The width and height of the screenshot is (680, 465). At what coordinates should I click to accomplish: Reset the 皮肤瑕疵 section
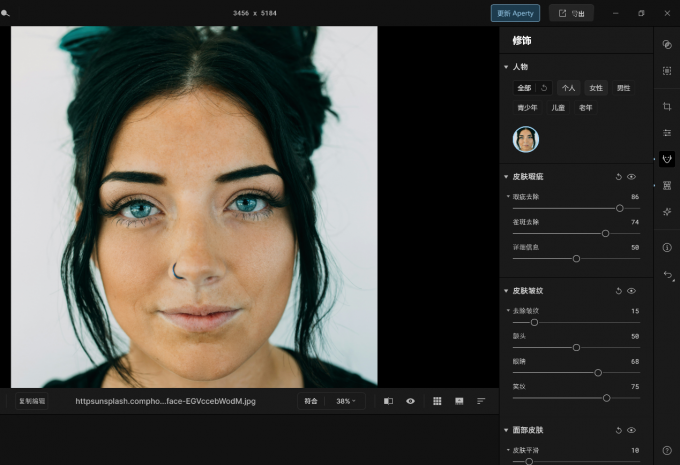(618, 177)
